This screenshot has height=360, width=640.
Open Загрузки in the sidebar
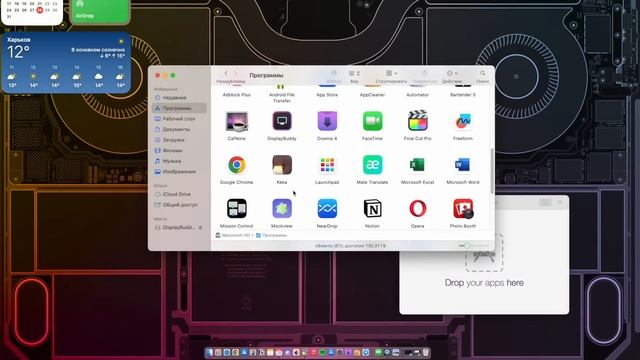click(x=179, y=140)
